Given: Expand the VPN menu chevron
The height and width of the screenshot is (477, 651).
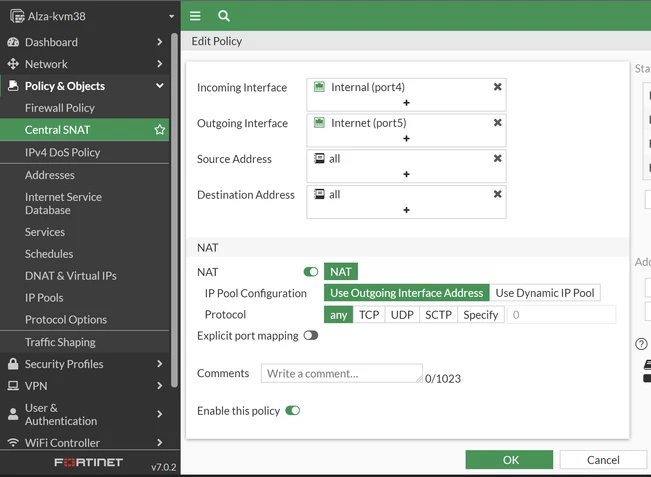Looking at the screenshot, I should (159, 386).
